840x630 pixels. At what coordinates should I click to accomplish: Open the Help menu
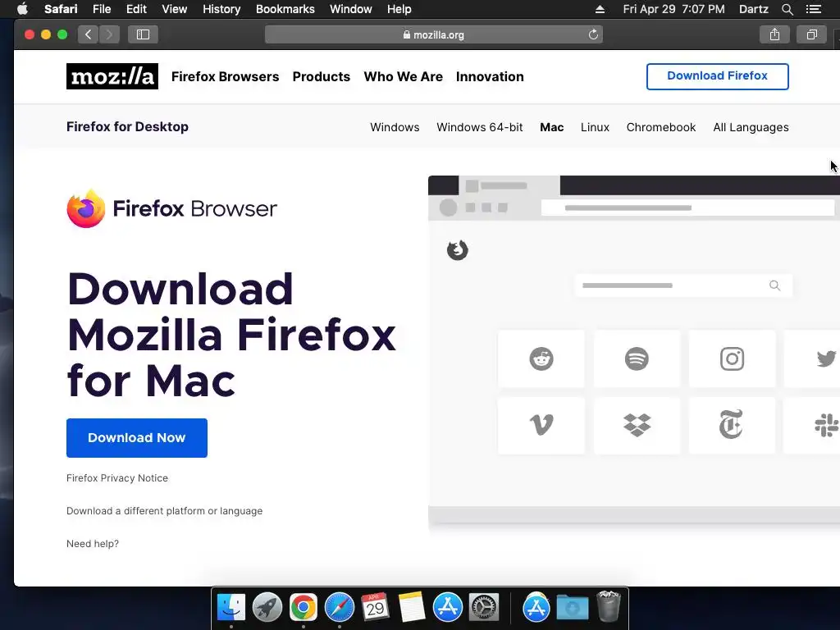399,9
